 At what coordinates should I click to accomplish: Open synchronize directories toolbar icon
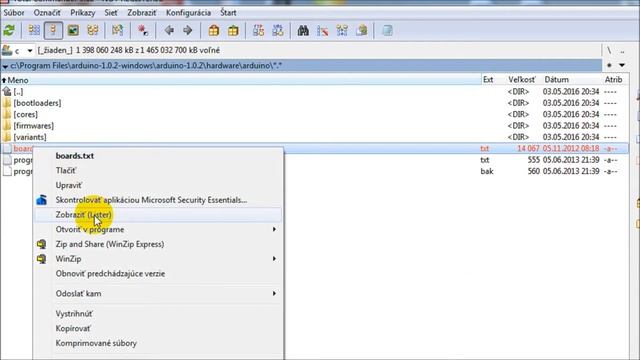(x=342, y=30)
